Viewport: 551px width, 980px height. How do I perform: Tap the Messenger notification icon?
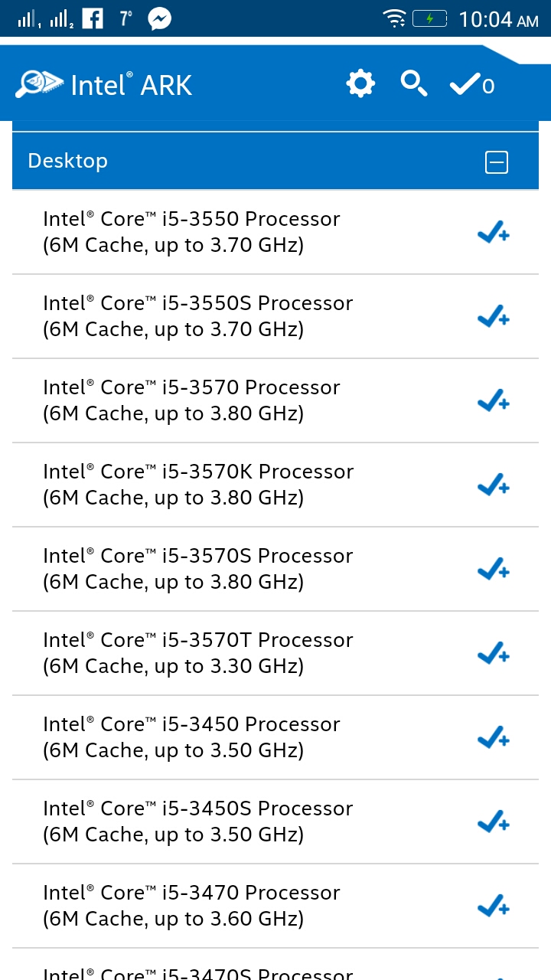click(160, 18)
